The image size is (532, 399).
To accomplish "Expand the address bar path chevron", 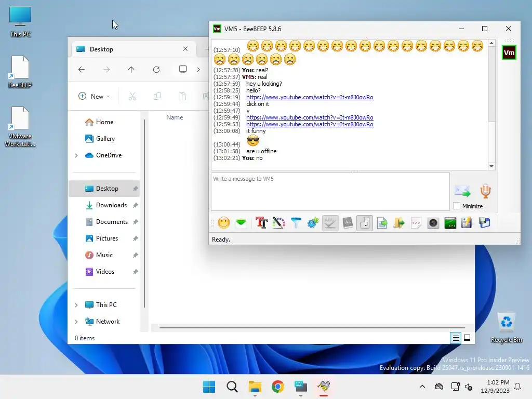I will 198,70.
